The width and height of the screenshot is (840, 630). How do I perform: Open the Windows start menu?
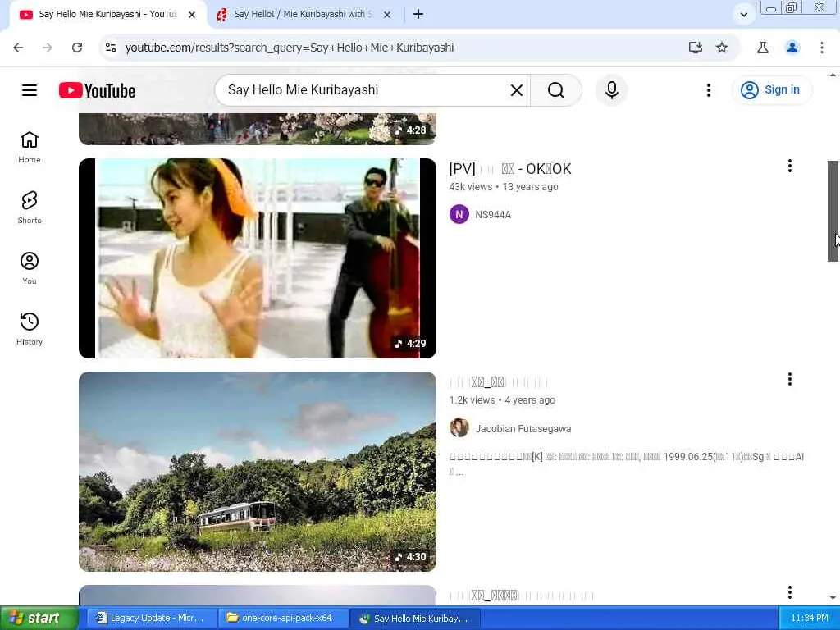point(39,619)
